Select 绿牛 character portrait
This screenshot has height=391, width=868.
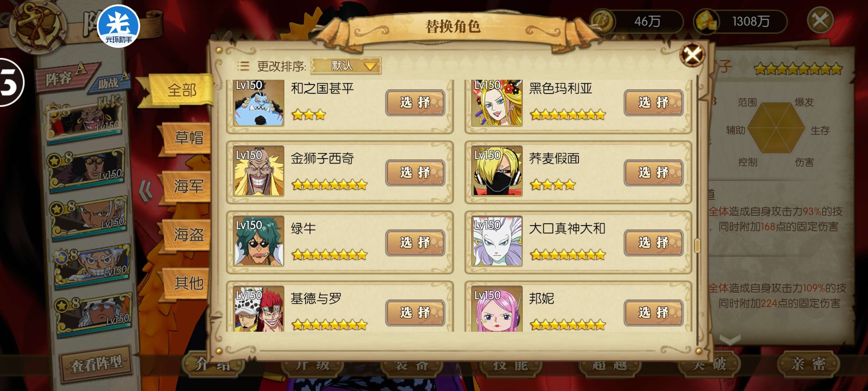(x=259, y=241)
